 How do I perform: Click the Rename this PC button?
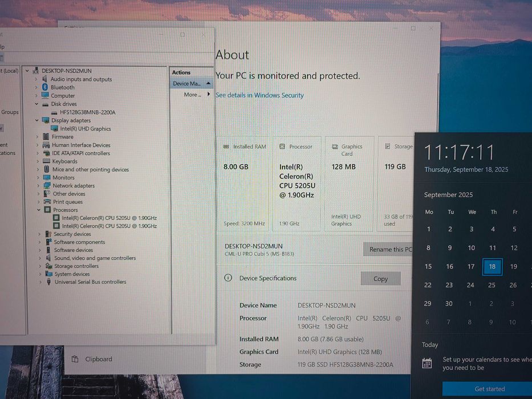click(388, 250)
